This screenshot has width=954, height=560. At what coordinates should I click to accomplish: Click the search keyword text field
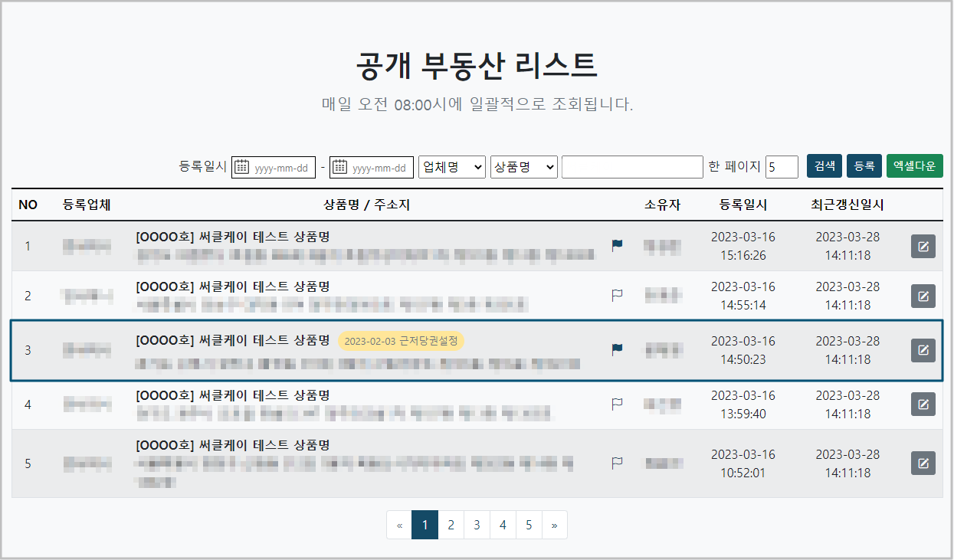pos(631,167)
